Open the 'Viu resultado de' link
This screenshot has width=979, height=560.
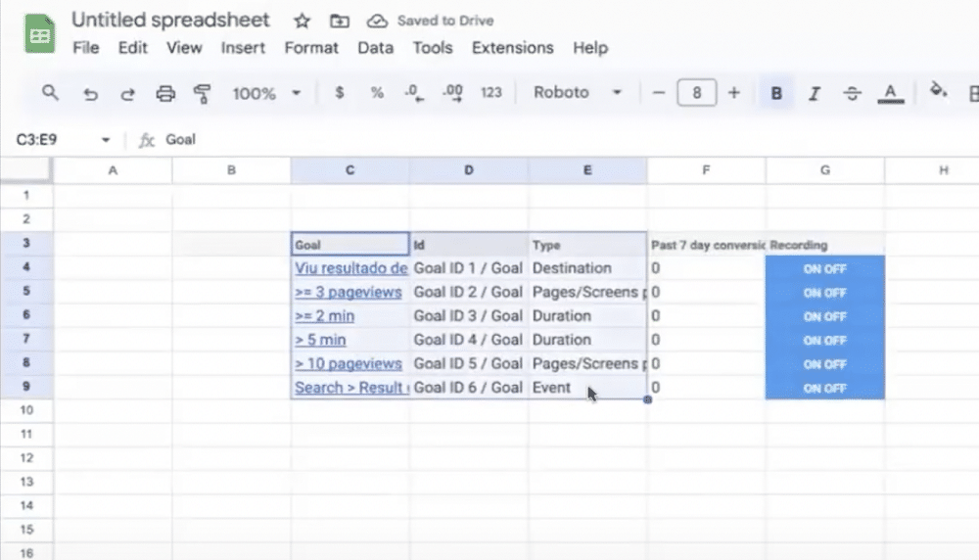[x=350, y=268]
